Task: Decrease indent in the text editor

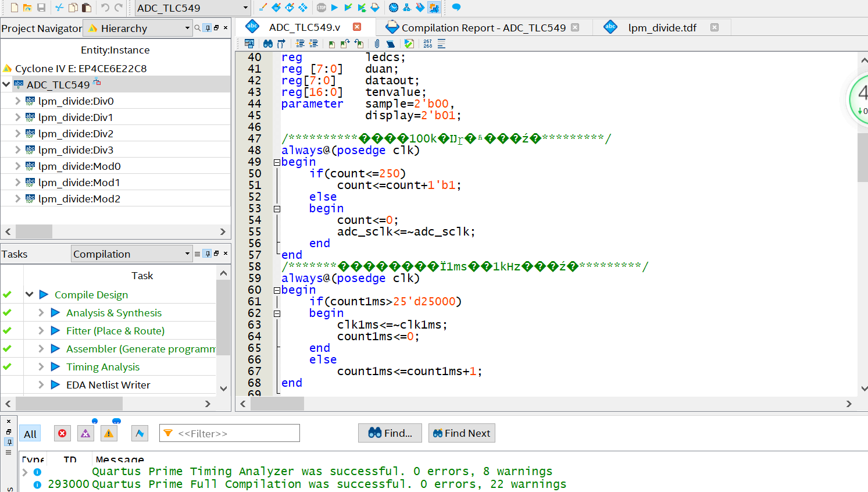Action: coord(313,44)
